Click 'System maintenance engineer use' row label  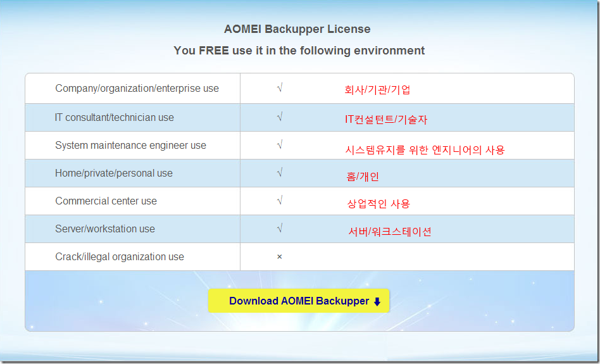pyautogui.click(x=130, y=146)
